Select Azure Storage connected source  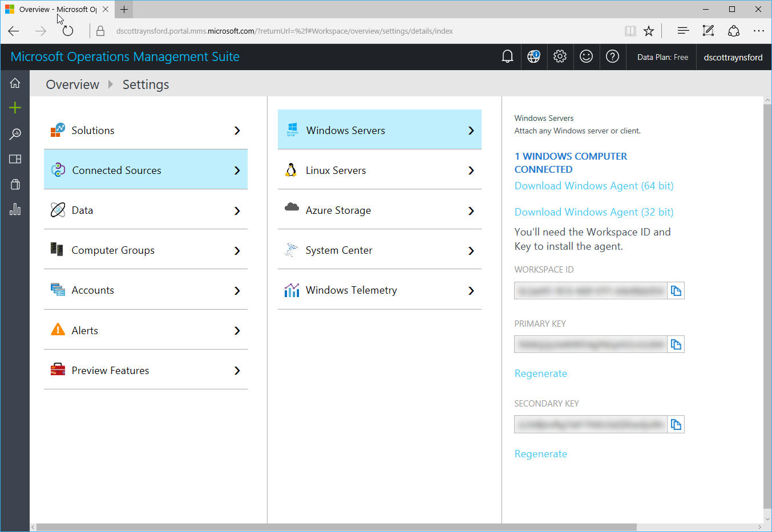(x=379, y=210)
